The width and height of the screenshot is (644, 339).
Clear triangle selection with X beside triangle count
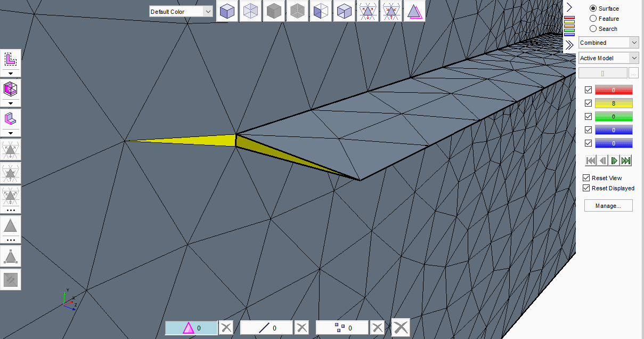tap(226, 327)
